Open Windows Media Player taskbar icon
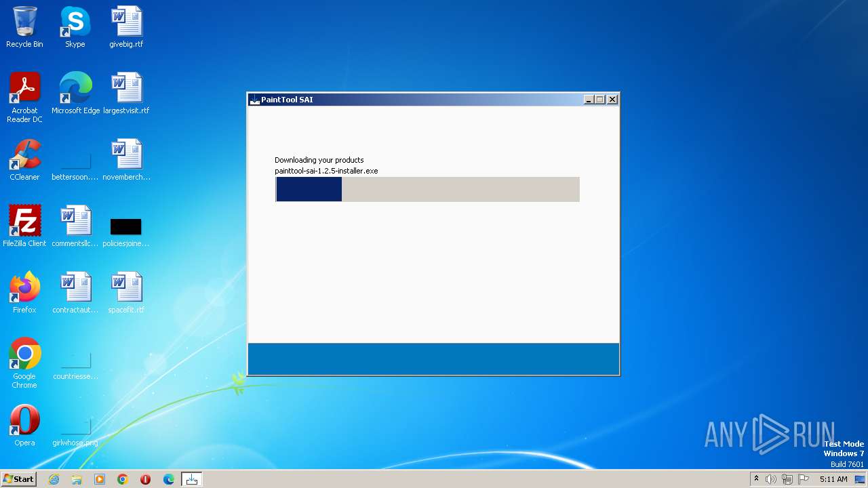 100,479
